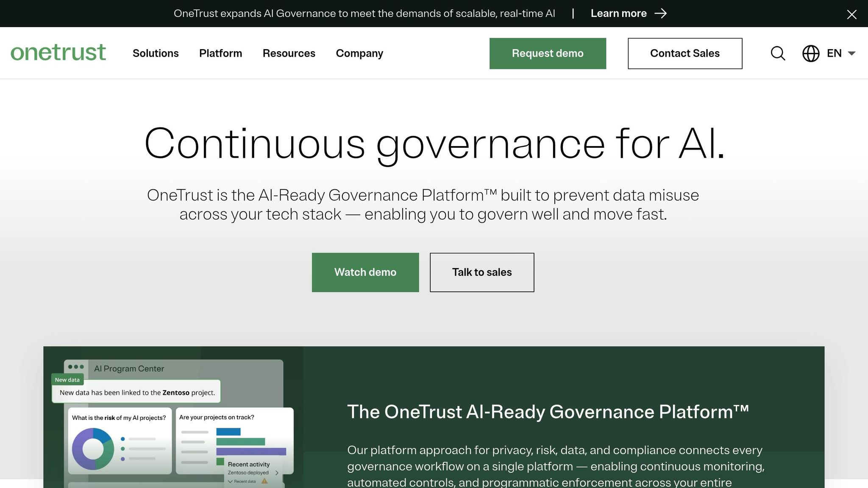Screen dimensions: 868x488
Task: Click the Talk to sales button
Action: [481, 272]
